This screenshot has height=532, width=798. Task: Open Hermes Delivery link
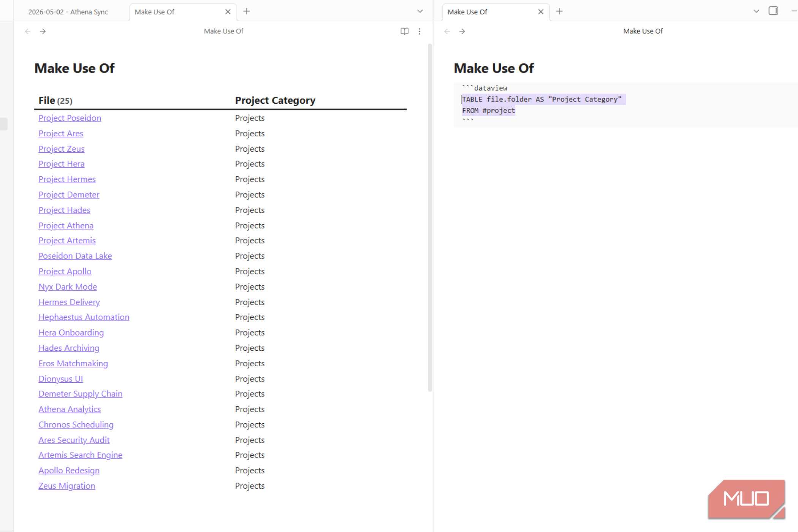pos(69,302)
